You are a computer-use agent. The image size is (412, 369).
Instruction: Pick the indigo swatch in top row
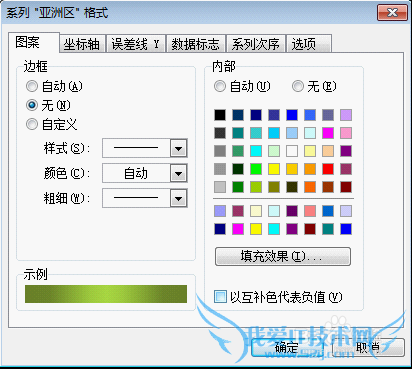pos(274,115)
